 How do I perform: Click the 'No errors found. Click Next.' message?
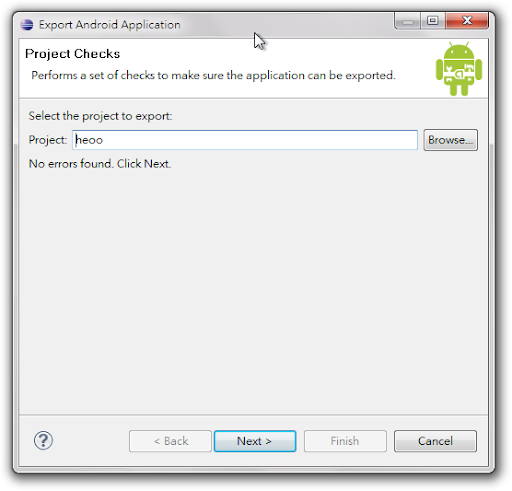pyautogui.click(x=100, y=164)
